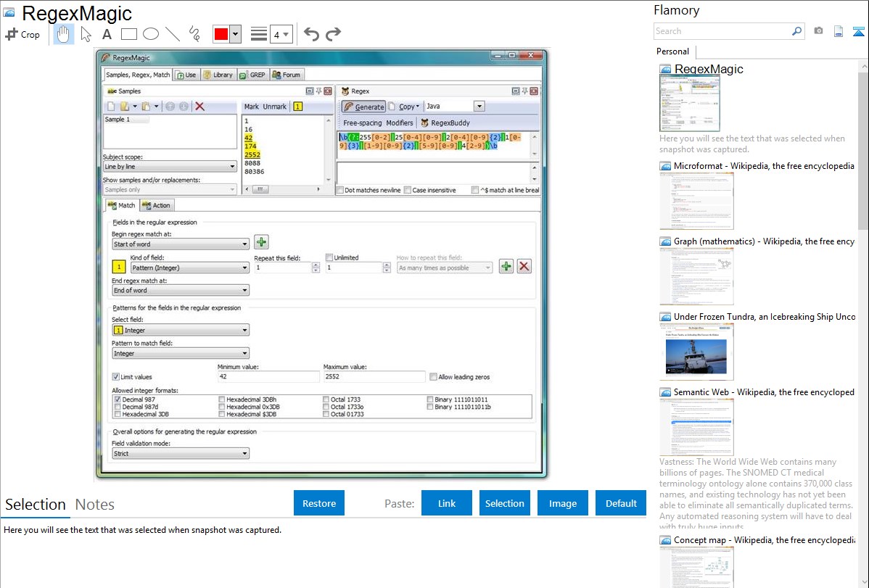Click the line thickness lines icon
The image size is (869, 588).
click(259, 34)
